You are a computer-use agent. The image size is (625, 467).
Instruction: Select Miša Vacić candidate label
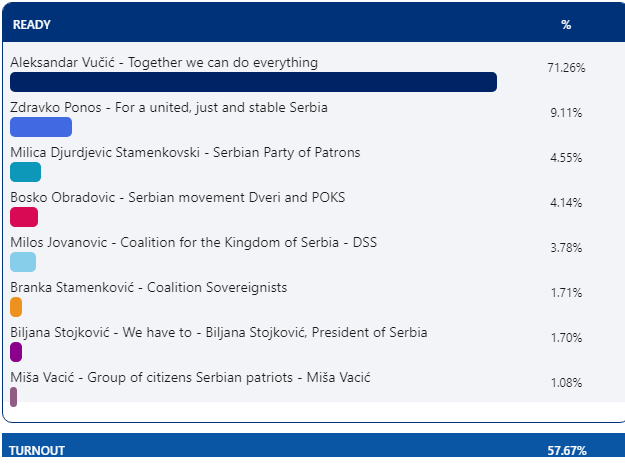coord(190,377)
